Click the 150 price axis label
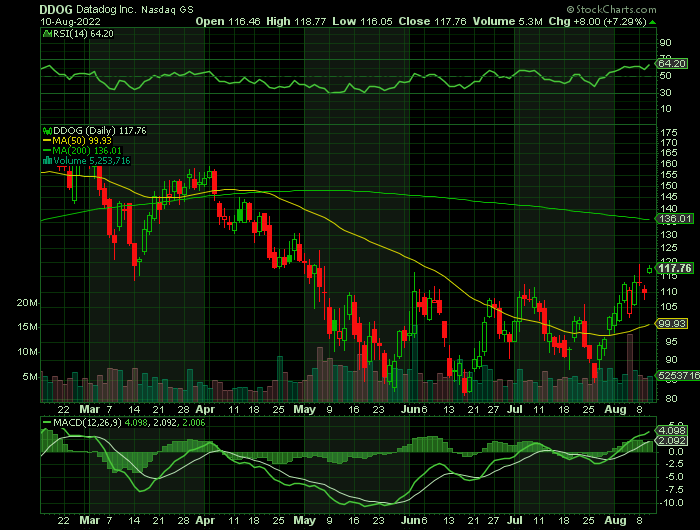700x530 pixels. (x=668, y=185)
